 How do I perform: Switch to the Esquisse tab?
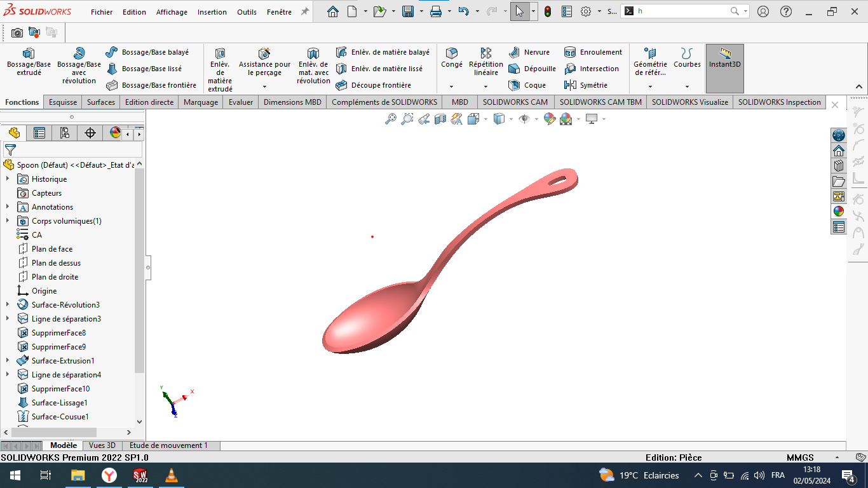point(62,102)
